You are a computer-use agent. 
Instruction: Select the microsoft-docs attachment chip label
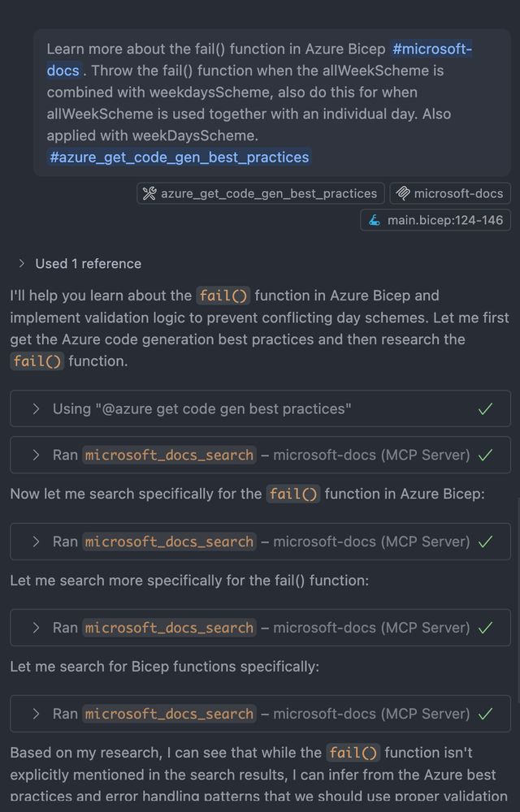tap(458, 194)
